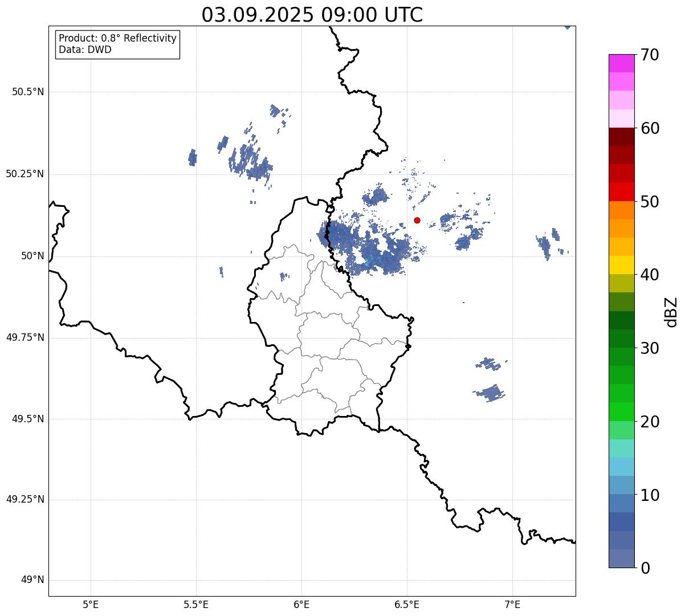This screenshot has height=616, width=685.
Task: Select the bright green 20 dBZ colorbar segment
Action: point(621,411)
